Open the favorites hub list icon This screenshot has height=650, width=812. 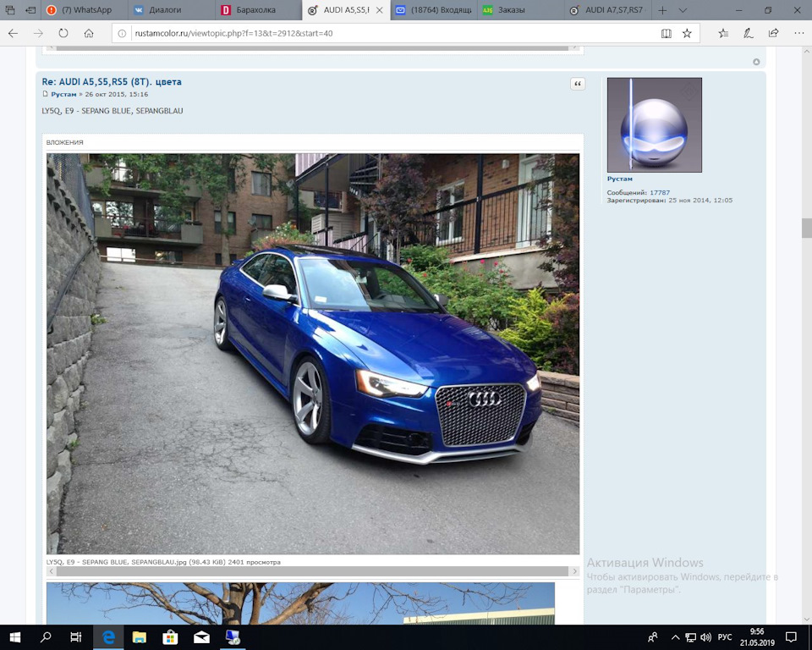click(x=723, y=33)
